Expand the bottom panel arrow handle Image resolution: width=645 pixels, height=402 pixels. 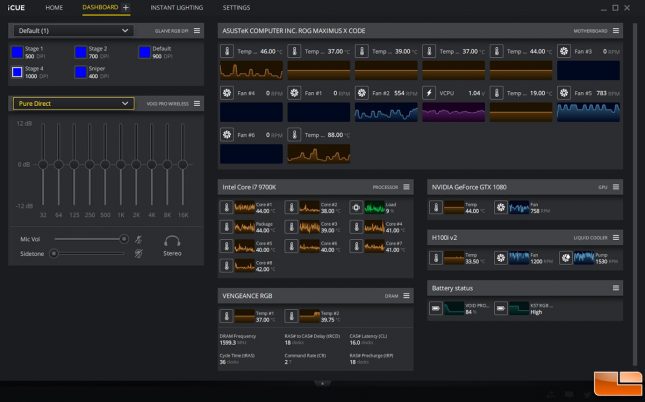click(x=322, y=383)
